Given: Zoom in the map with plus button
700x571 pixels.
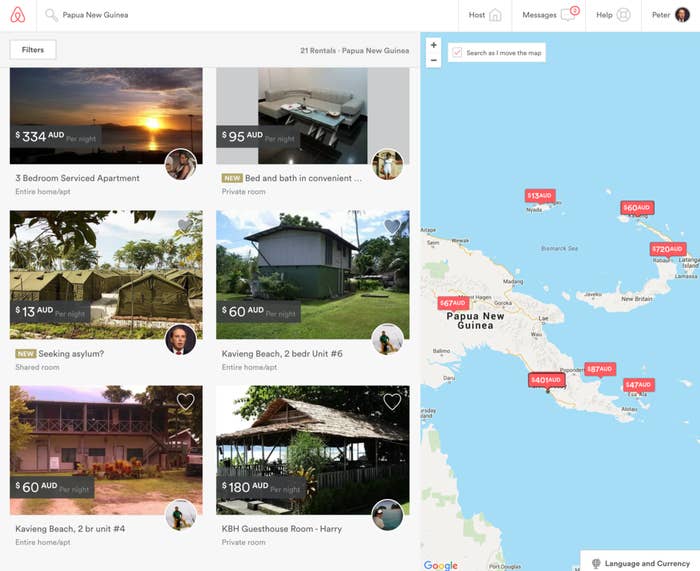Looking at the screenshot, I should click(433, 45).
